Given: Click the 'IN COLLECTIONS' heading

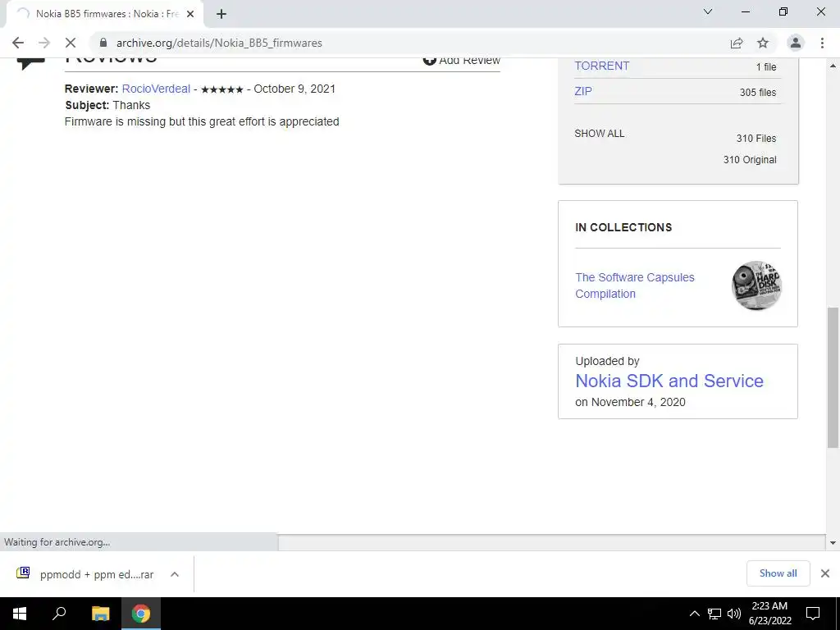Looking at the screenshot, I should coord(623,227).
